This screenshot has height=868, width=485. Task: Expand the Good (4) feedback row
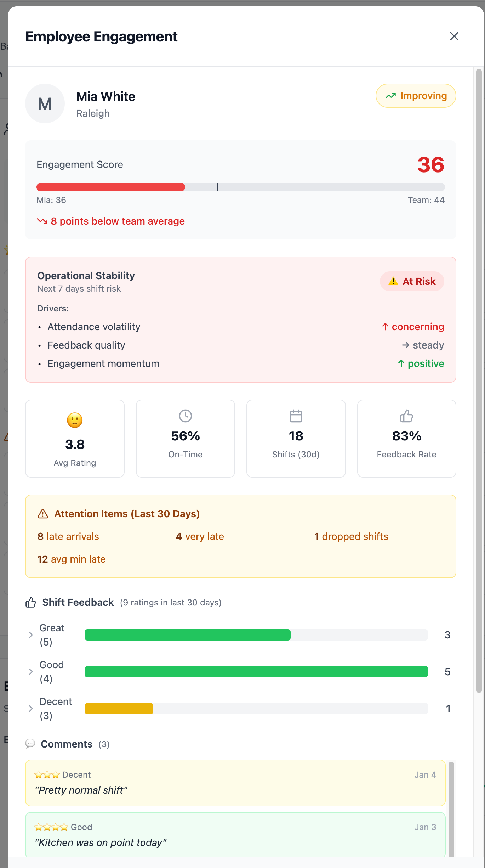(x=31, y=672)
